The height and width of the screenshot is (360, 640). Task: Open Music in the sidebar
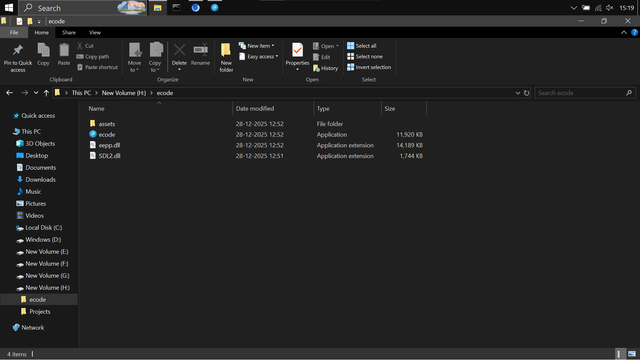[33, 191]
